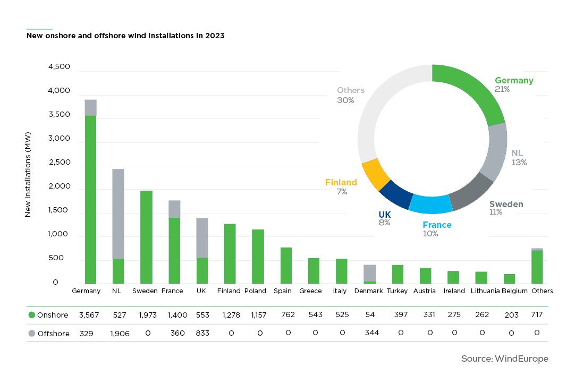Click Lithuania onshore value 262

482,314
